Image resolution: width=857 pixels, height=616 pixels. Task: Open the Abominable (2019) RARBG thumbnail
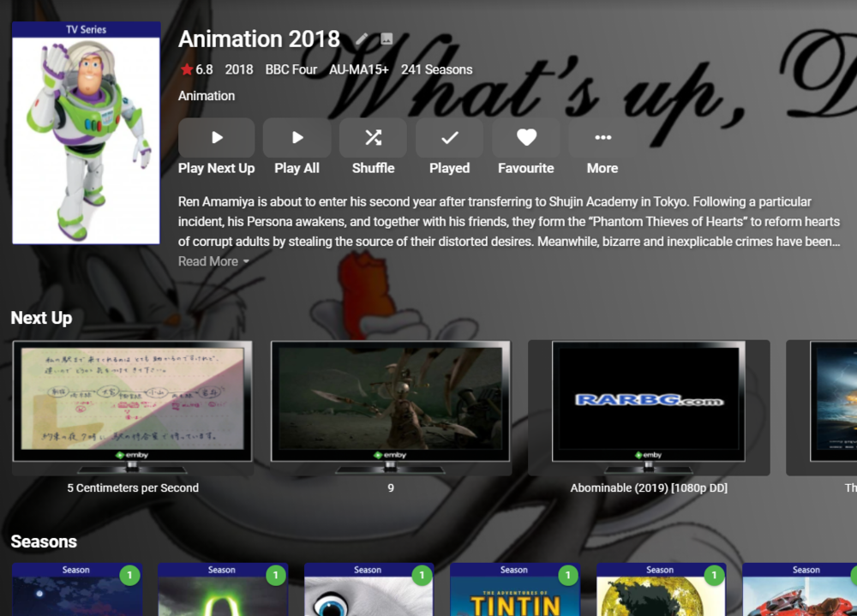tap(649, 408)
